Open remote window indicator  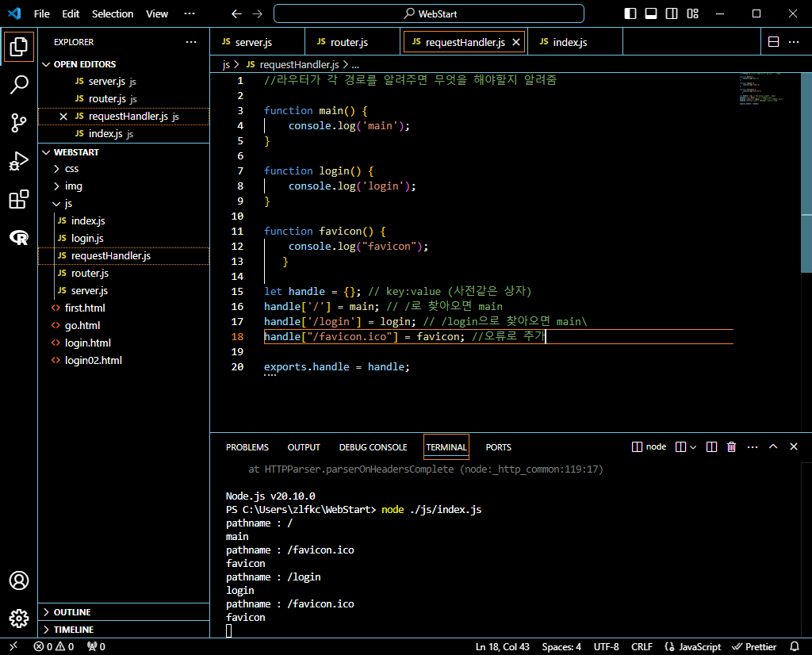[x=13, y=646]
